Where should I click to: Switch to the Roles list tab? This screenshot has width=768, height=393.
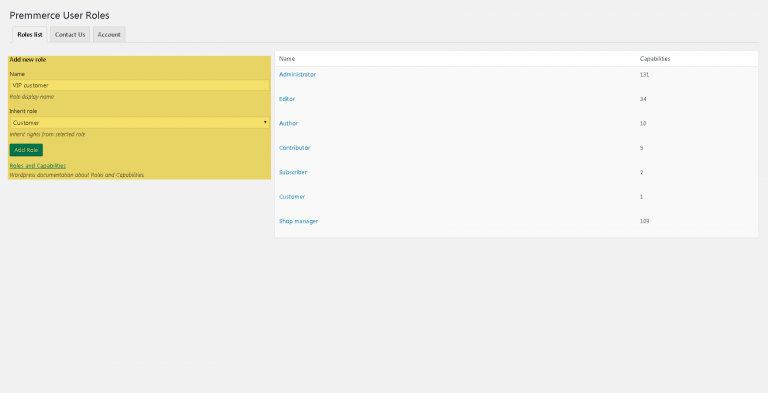point(30,35)
